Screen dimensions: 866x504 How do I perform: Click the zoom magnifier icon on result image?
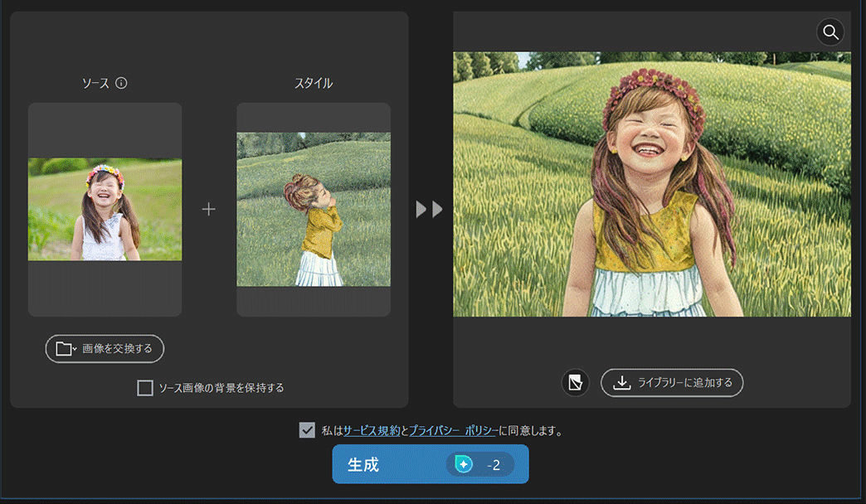[x=830, y=31]
